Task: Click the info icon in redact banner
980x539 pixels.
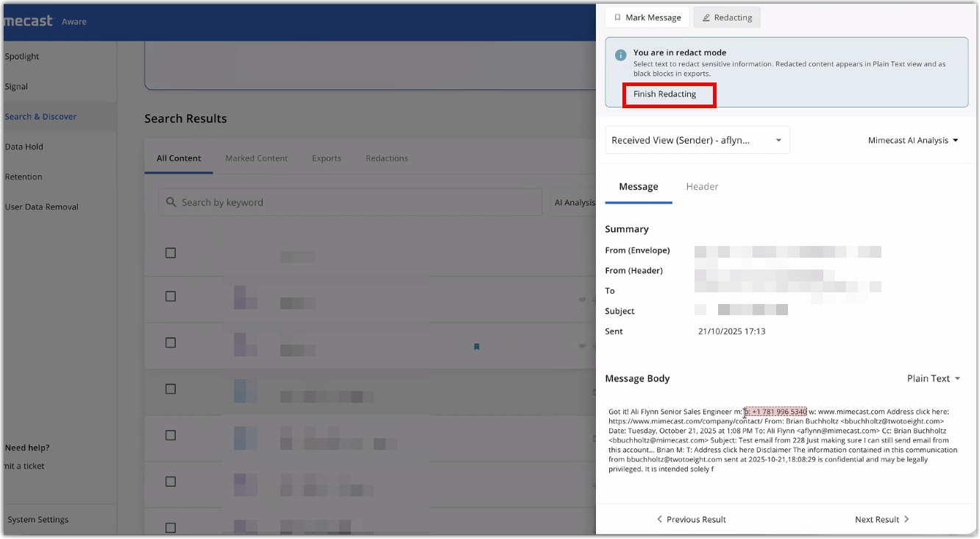Action: tap(620, 55)
